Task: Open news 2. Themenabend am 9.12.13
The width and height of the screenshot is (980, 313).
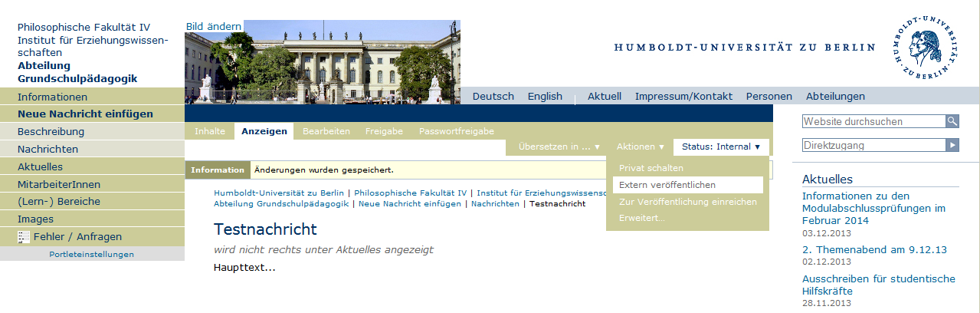Action: [875, 249]
